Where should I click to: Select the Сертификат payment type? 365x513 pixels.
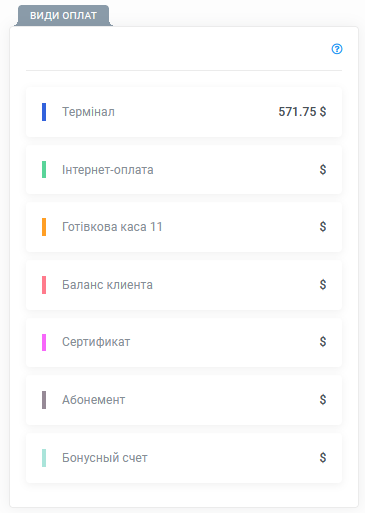(184, 342)
